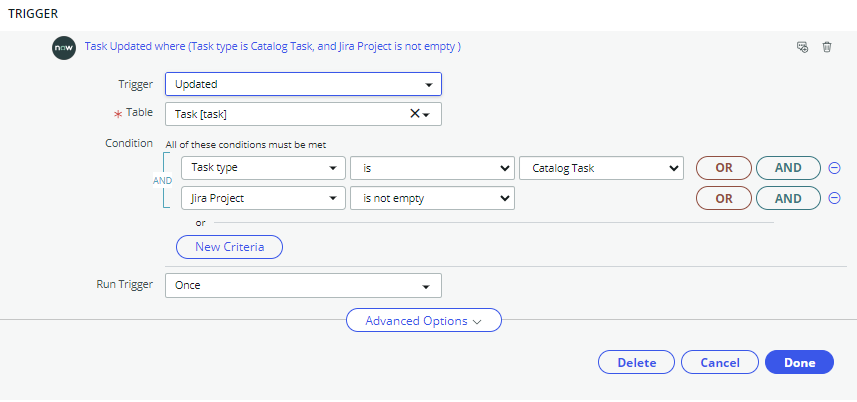Viewport: 857px width, 402px height.
Task: Open the Table dropdown arrow
Action: pyautogui.click(x=426, y=115)
